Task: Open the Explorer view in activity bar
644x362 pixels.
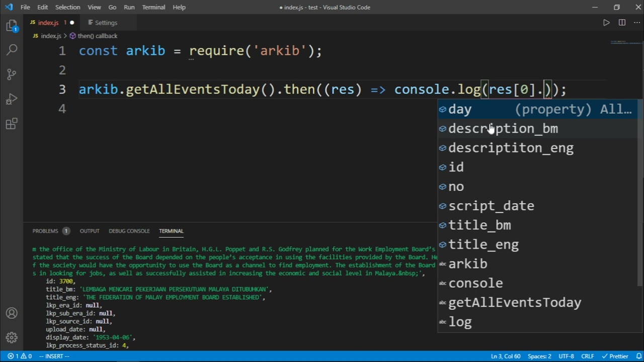Action: (x=12, y=26)
